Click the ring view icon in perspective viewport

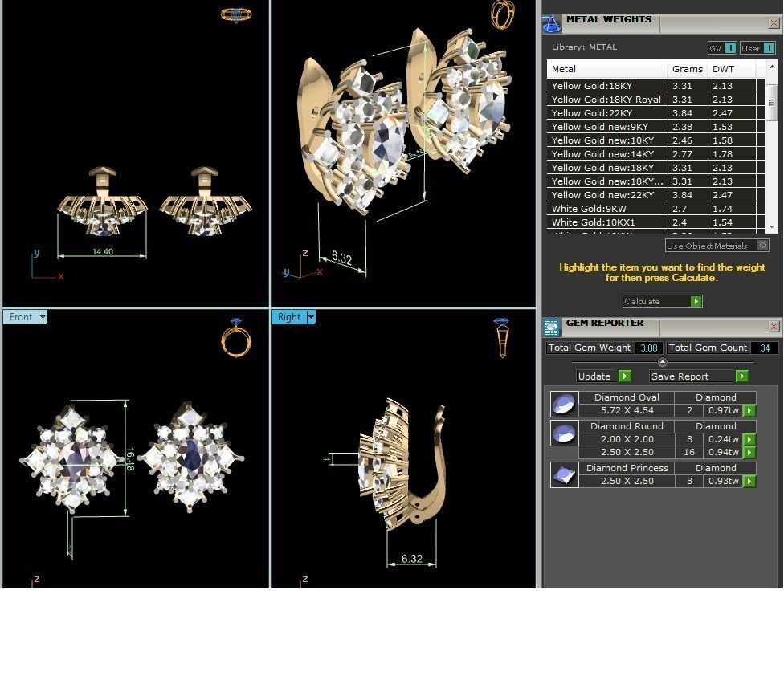(x=503, y=14)
